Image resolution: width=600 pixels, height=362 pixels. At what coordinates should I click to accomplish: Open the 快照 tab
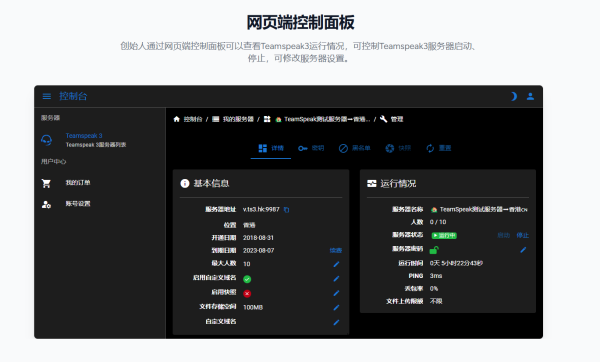[x=398, y=148]
